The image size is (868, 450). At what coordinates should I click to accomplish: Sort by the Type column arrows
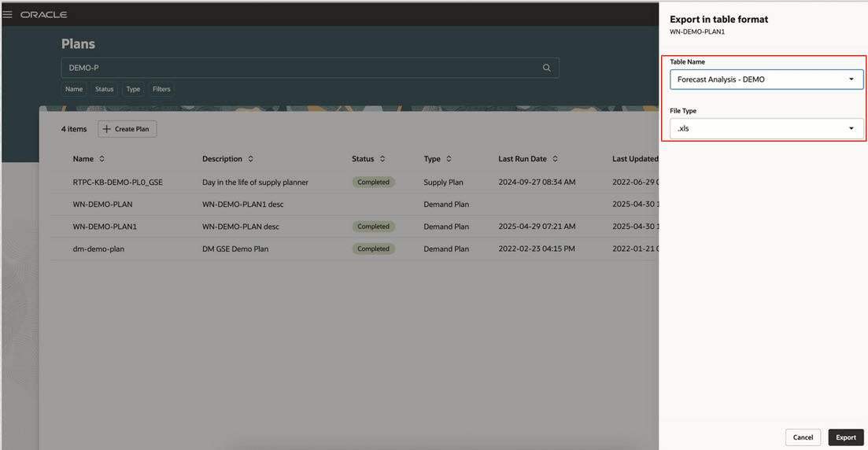449,159
